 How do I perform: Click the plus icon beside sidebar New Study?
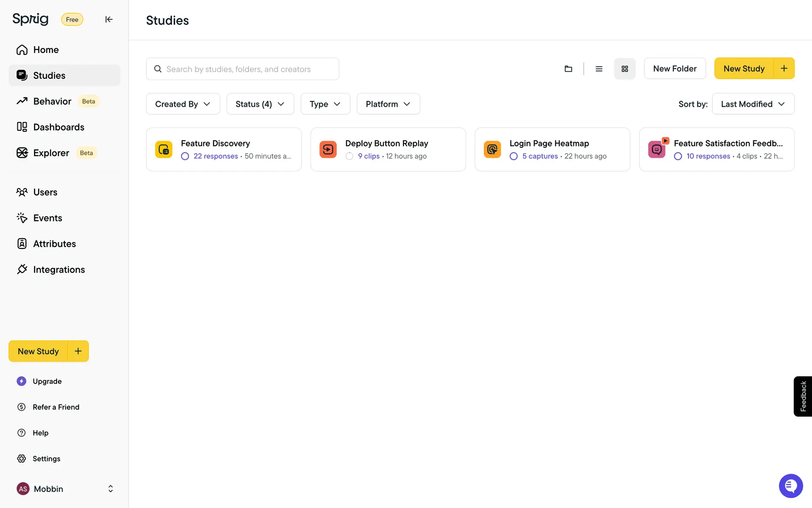tap(78, 351)
